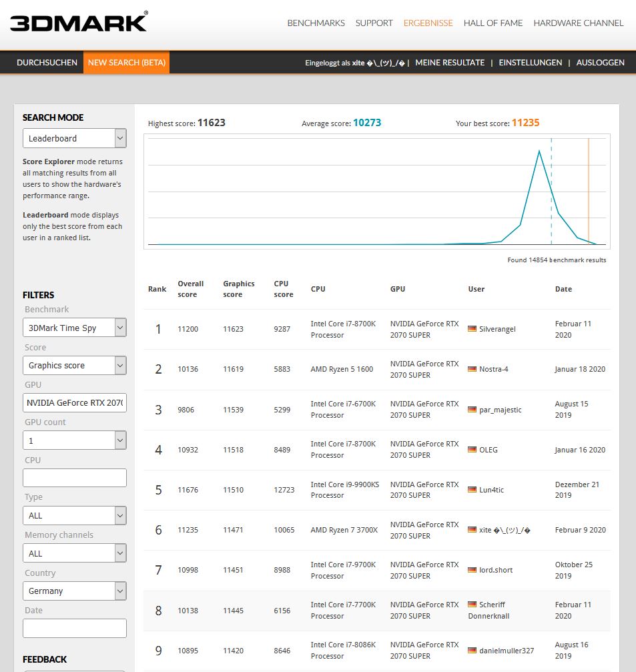Click the date Februar 9 2020

pos(581,530)
